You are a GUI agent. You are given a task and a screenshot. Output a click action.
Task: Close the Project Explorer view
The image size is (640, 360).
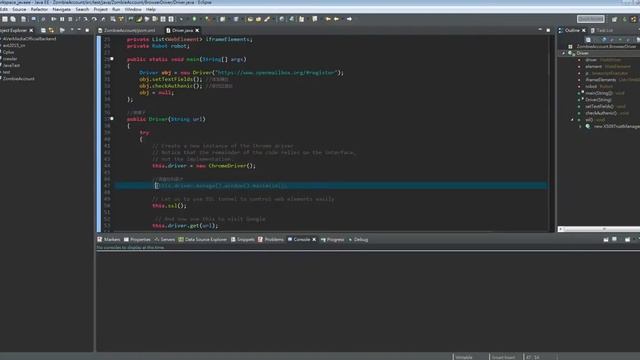pos(31,30)
